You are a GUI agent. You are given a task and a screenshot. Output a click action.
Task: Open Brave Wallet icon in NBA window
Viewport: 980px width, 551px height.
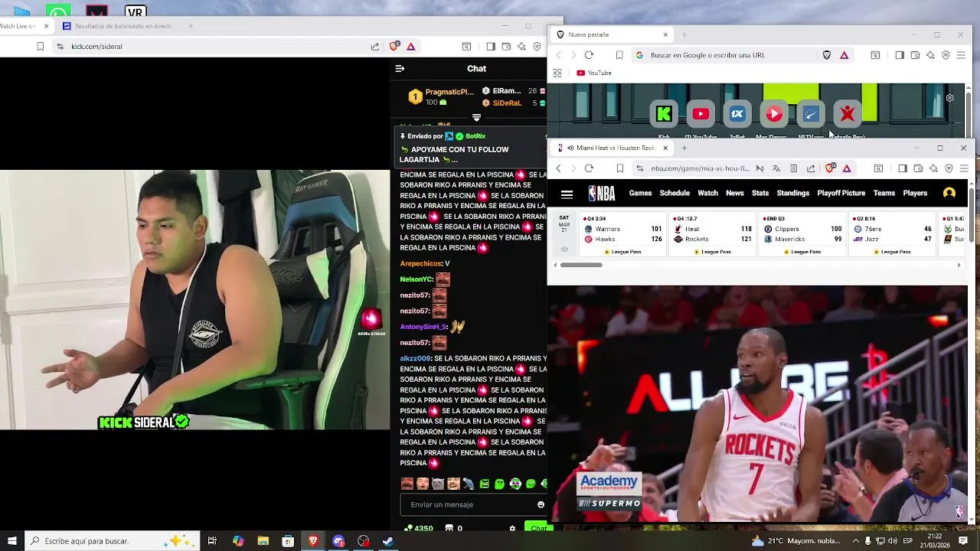[918, 168]
